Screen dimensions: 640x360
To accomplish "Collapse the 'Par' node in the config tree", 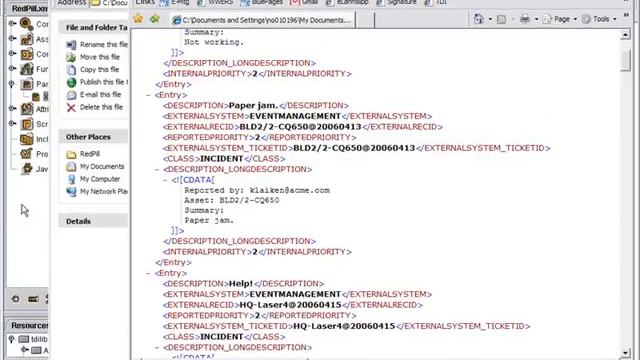I will (11, 84).
